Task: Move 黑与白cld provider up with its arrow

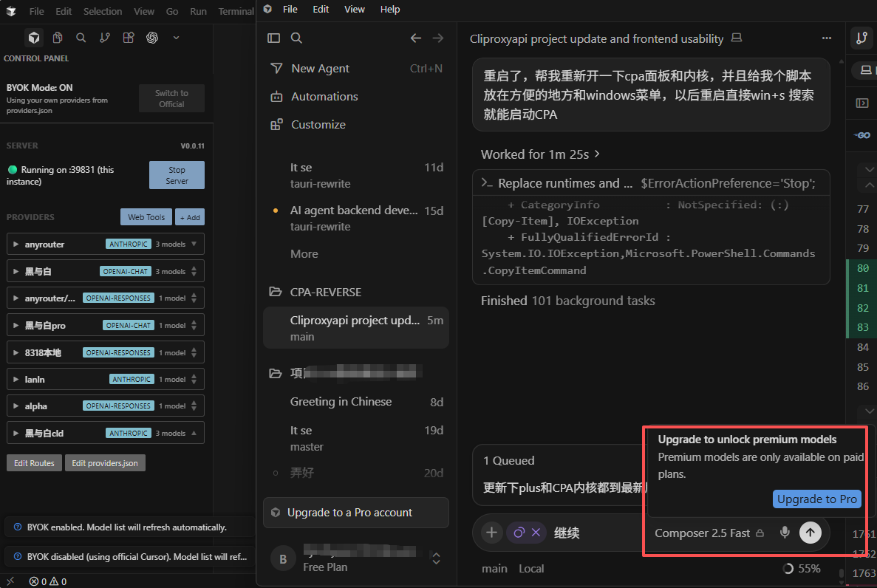Action: [194, 432]
